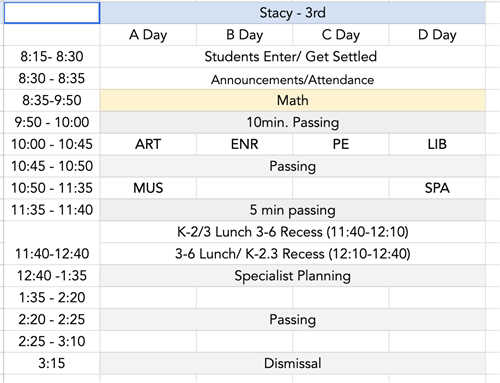Select the D Day column header
The image size is (500, 383).
pos(437,35)
